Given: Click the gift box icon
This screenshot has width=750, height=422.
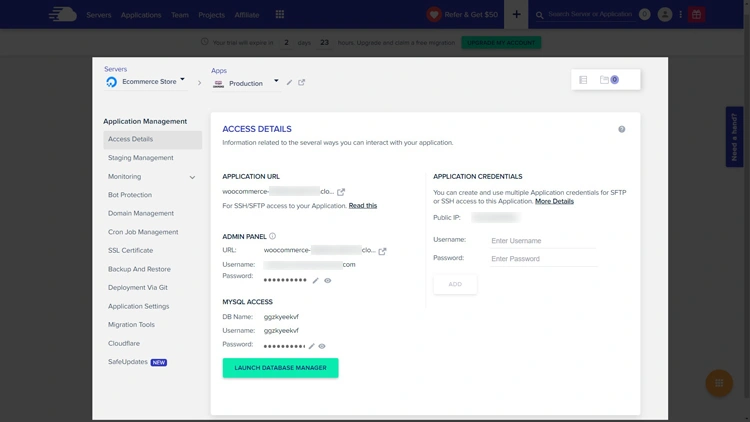Looking at the screenshot, I should click(696, 15).
